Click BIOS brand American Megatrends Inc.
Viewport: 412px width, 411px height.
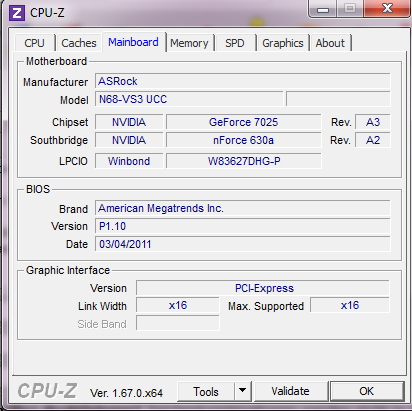point(243,208)
